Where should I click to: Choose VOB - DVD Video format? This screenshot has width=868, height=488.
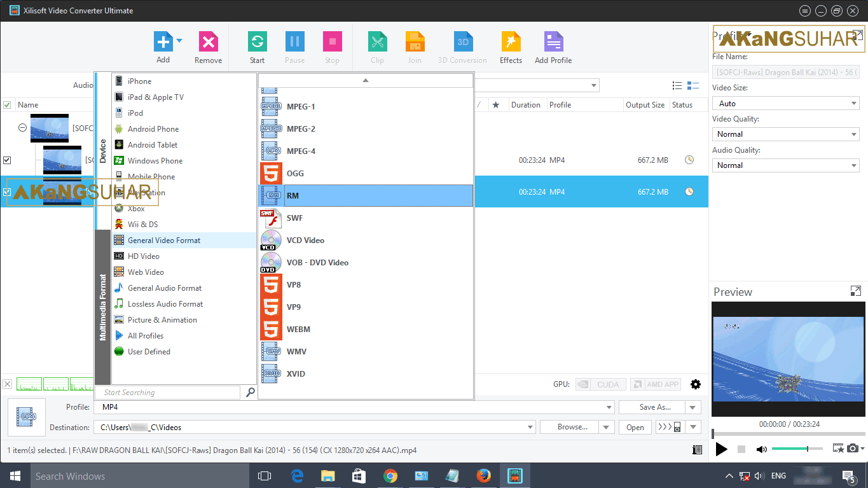click(366, 263)
